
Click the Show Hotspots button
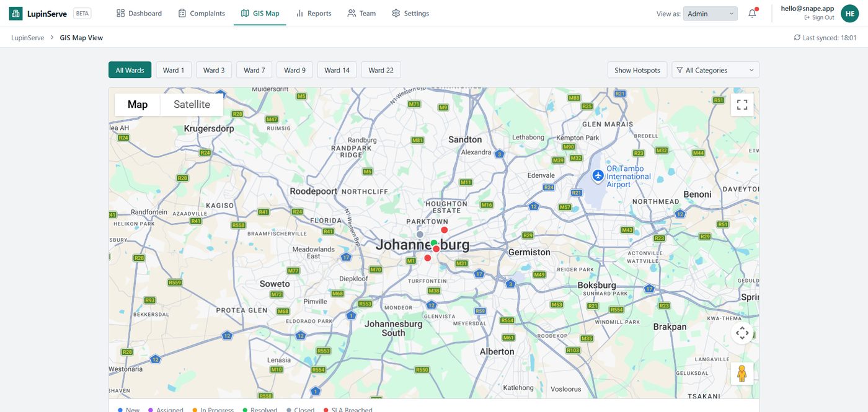tap(637, 70)
